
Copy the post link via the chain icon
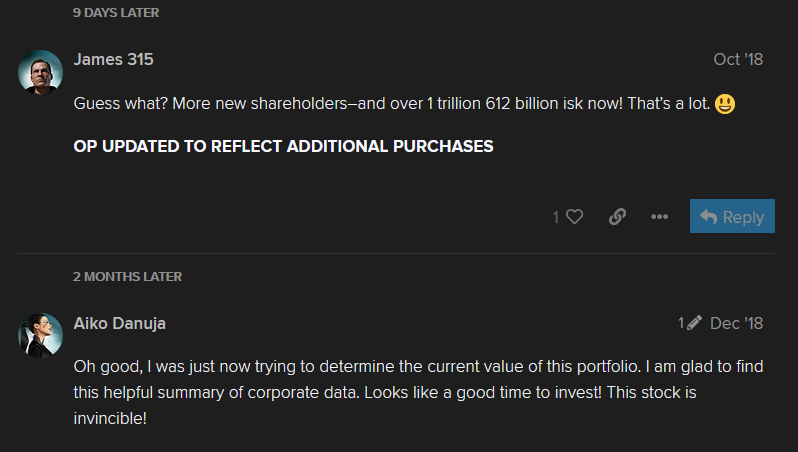(x=617, y=217)
